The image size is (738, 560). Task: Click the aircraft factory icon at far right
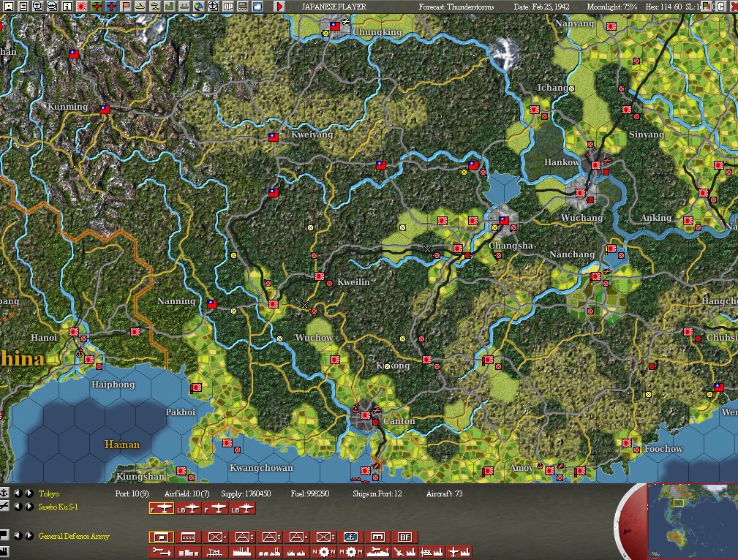coord(459,551)
